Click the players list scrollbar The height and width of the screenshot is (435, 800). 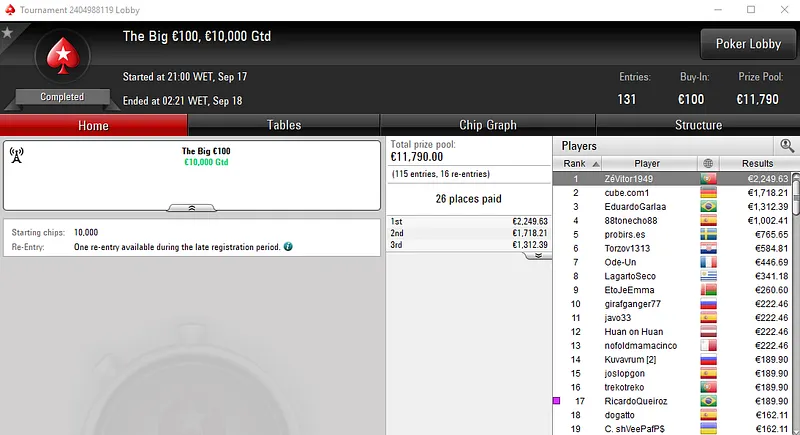[x=796, y=303]
